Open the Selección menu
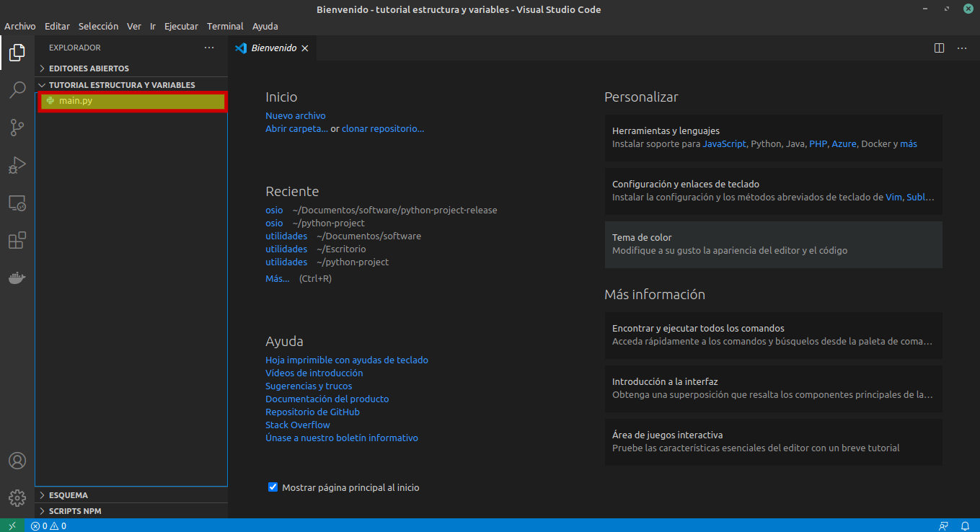The width and height of the screenshot is (980, 532). 98,26
